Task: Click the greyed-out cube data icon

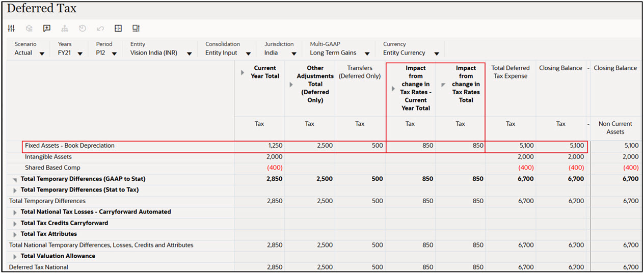Action: pos(29,29)
